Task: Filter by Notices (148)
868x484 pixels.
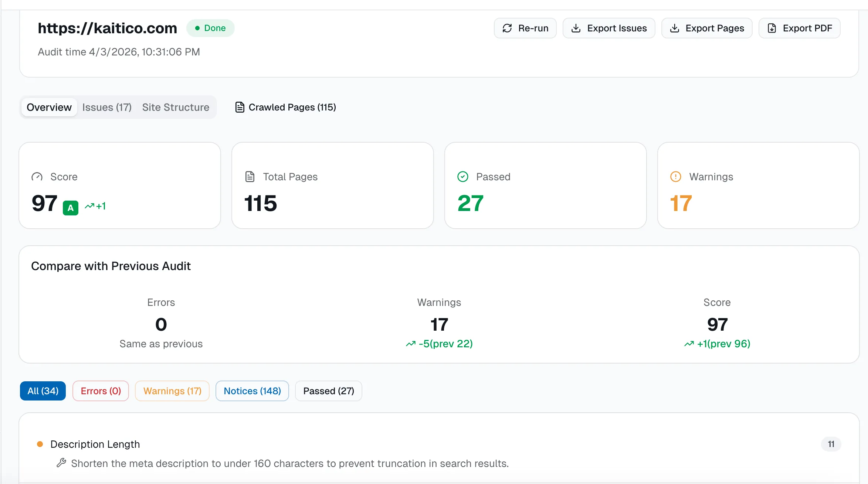Action: click(x=252, y=391)
